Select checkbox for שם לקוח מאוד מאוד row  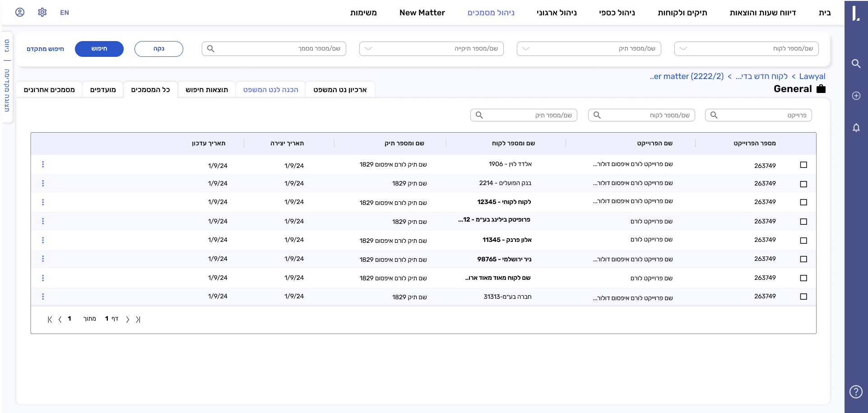click(x=803, y=278)
